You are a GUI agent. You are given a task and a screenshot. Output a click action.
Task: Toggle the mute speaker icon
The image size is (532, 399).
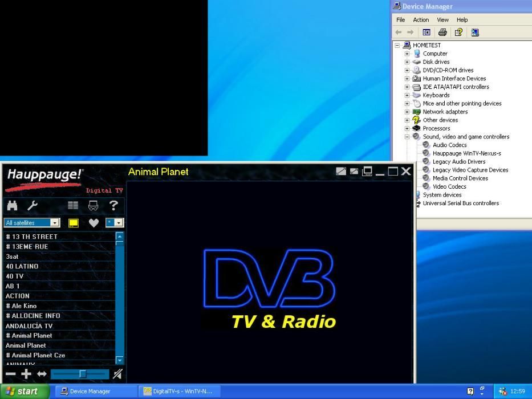pos(117,374)
